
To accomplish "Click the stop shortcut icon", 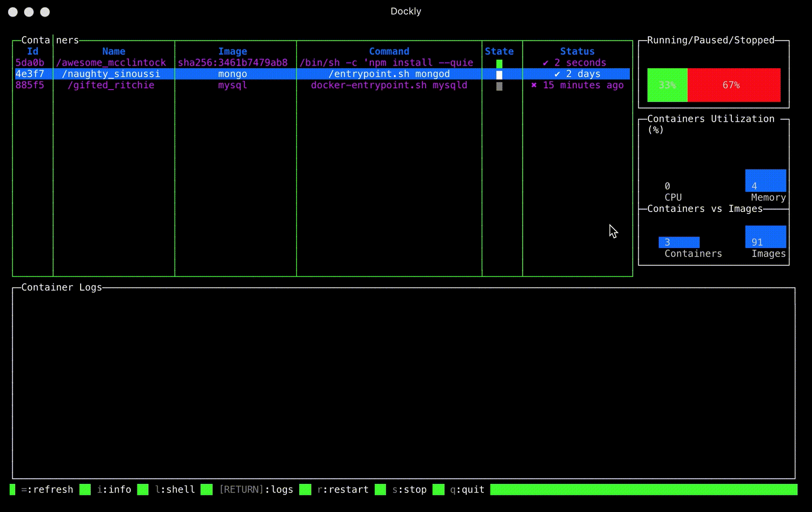I will click(380, 489).
